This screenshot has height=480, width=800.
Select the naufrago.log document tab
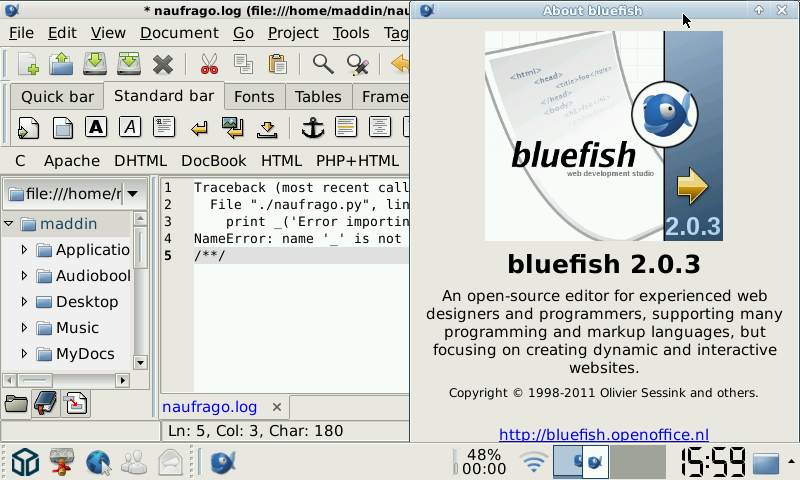click(210, 407)
